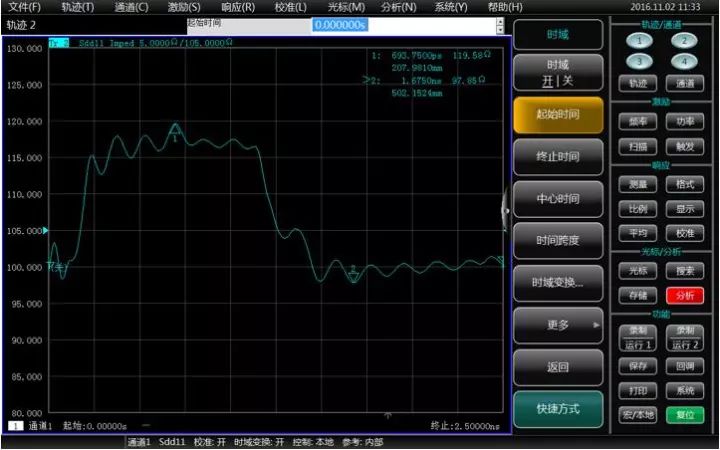Select trace/channel oval button 3
Screen dimensions: 720x450
click(x=639, y=61)
